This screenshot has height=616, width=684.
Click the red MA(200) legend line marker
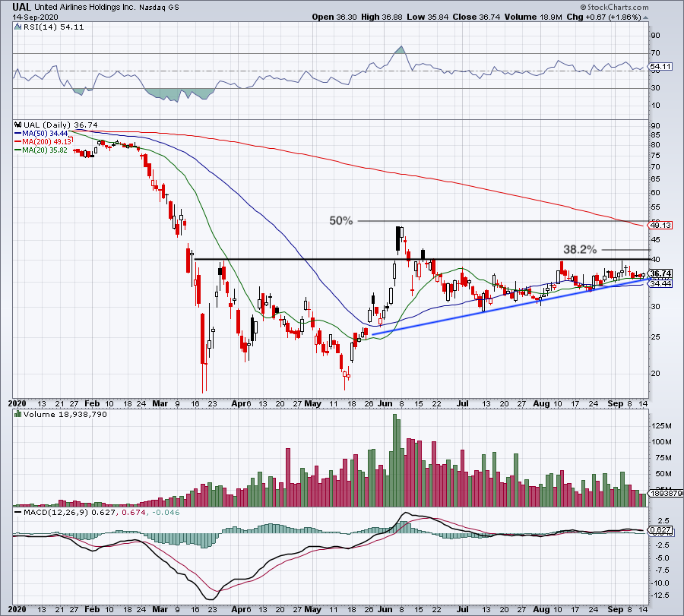18,142
